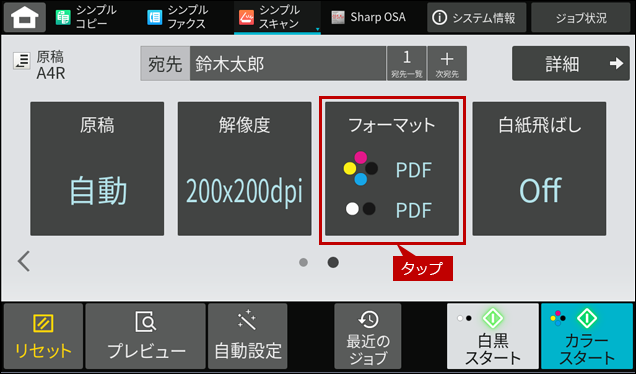
Task: Tap the リセット reset button
Action: tap(43, 336)
